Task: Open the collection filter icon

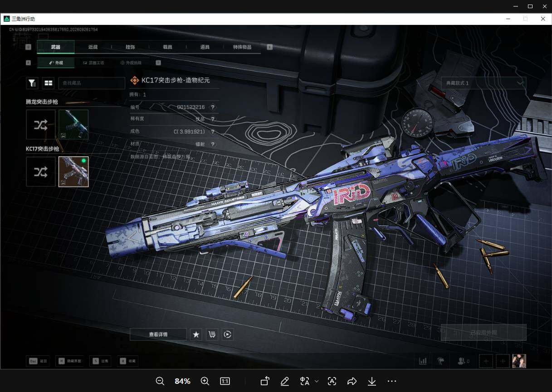Action: [32, 83]
